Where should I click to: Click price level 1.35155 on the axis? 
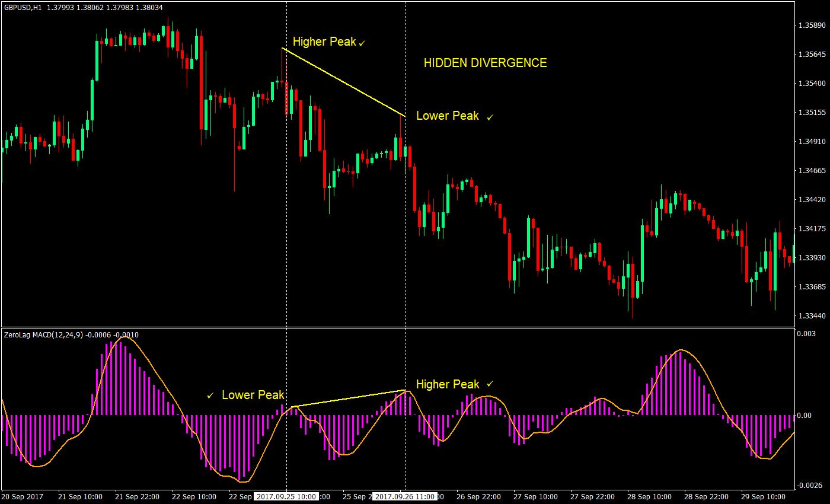tap(812, 113)
